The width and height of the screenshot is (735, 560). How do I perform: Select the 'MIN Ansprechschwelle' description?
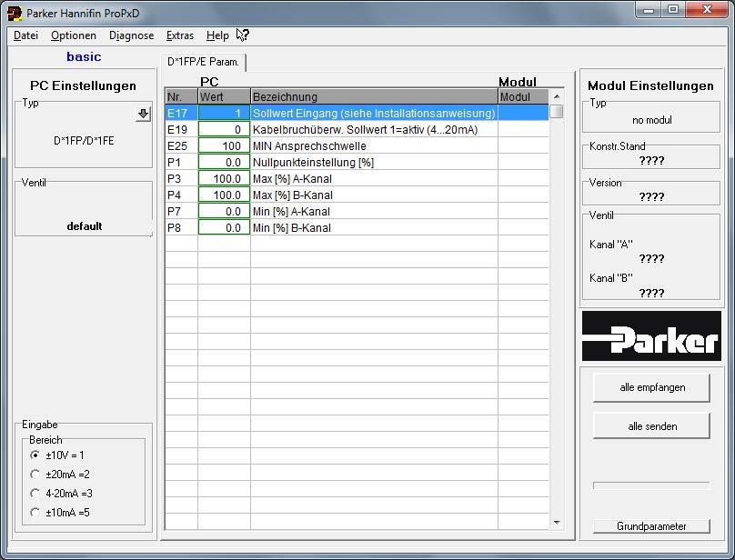point(374,145)
